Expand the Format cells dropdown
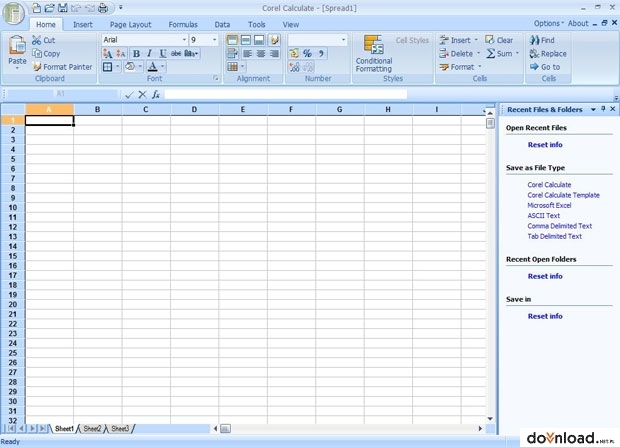 [480, 67]
